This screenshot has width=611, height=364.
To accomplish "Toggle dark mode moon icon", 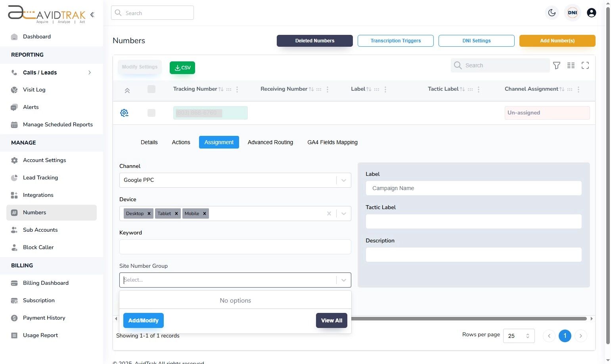I will tap(552, 13).
